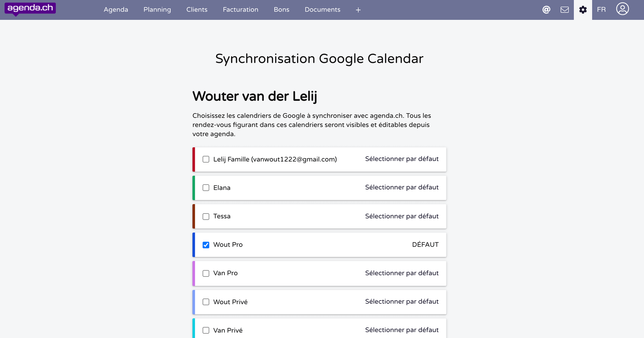644x338 pixels.
Task: Switch to the Clients section
Action: click(x=197, y=10)
